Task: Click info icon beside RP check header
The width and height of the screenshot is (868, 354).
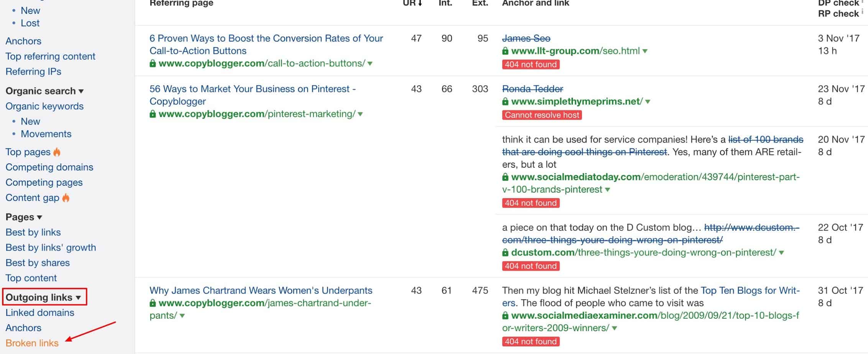Action: click(862, 12)
